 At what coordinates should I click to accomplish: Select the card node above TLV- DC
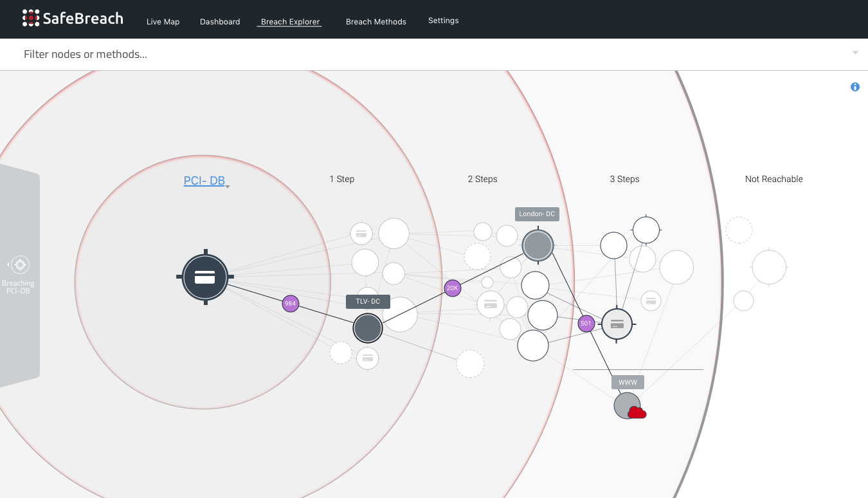[x=361, y=234]
